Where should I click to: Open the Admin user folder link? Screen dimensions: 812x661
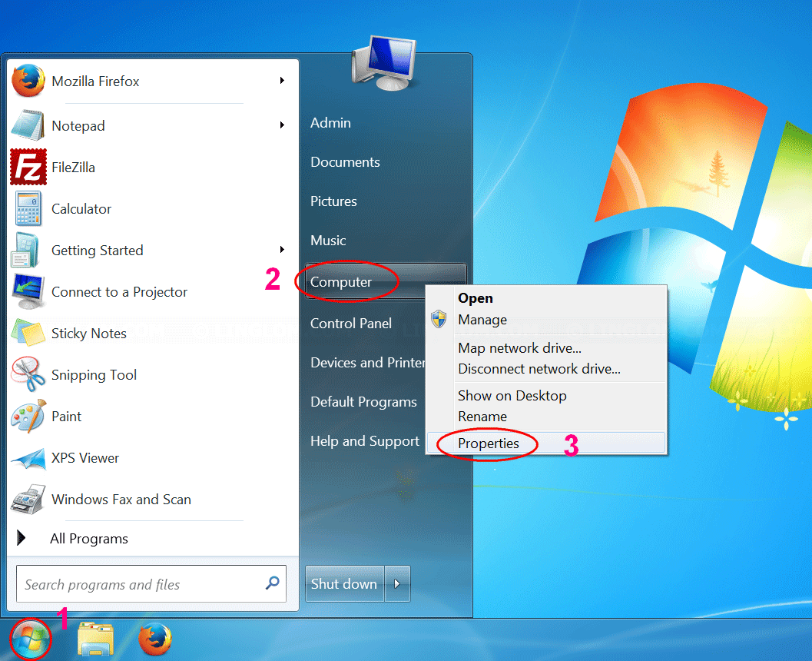tap(330, 123)
